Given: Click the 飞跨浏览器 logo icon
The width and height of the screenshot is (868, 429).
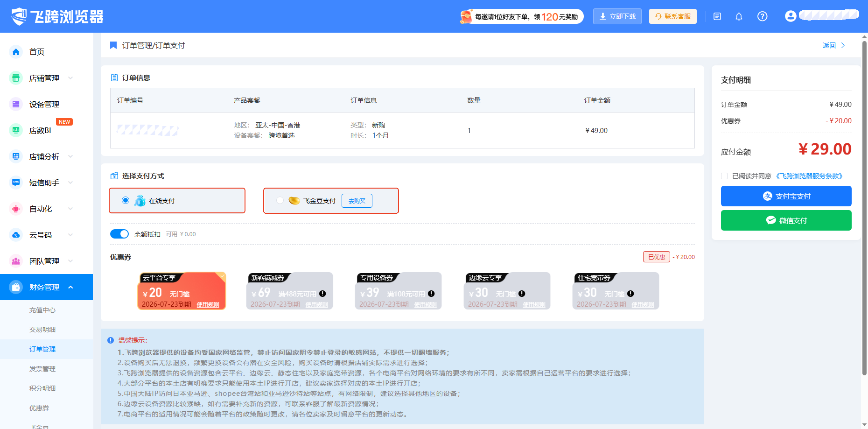Looking at the screenshot, I should click(19, 16).
